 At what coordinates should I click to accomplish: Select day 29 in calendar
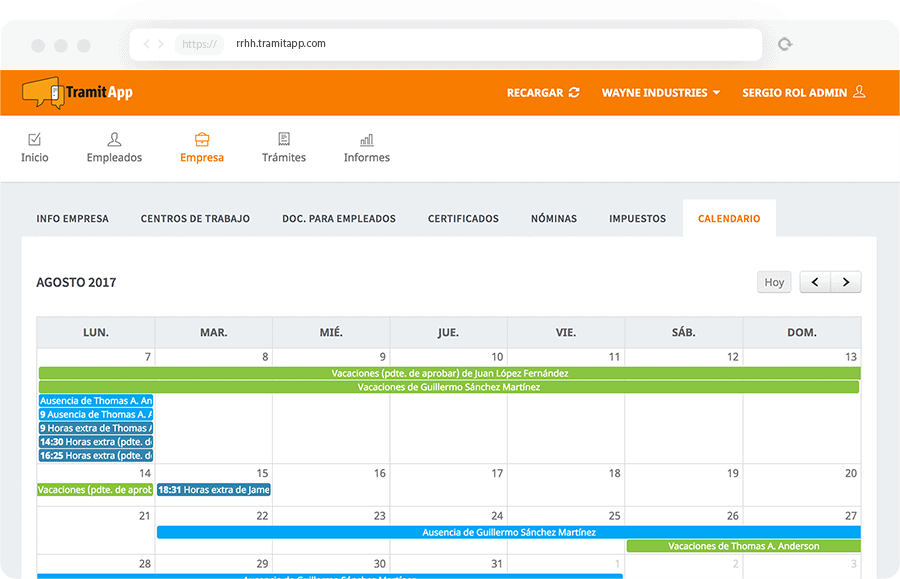pos(262,564)
